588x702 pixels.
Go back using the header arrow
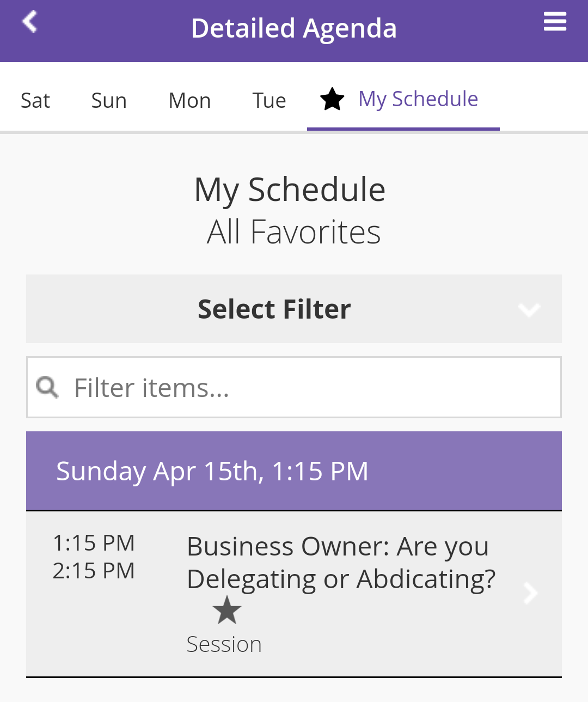(x=29, y=22)
